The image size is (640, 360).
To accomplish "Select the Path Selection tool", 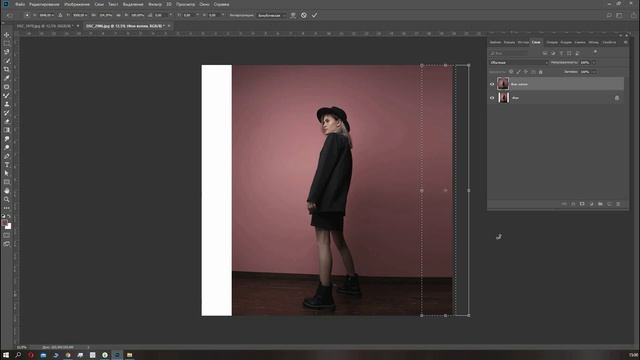I will [x=7, y=173].
